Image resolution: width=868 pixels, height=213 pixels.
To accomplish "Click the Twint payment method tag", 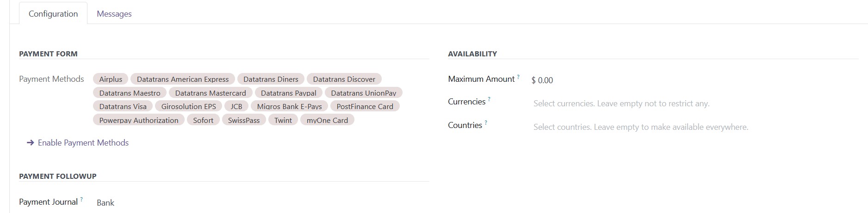I will (283, 120).
